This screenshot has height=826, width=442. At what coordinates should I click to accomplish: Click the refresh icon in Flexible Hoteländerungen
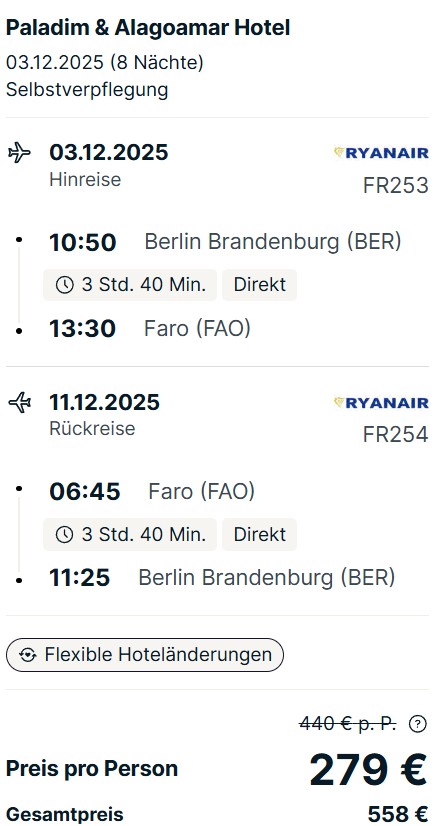27,655
